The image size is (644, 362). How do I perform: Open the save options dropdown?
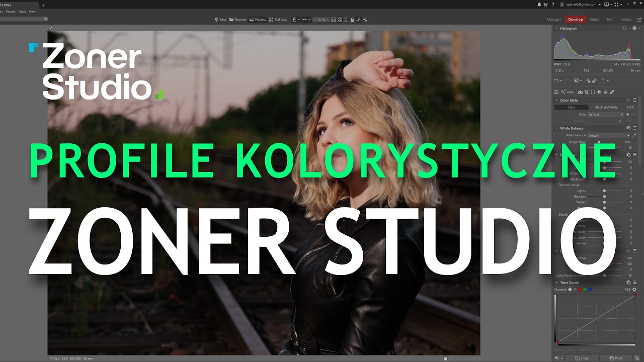click(608, 80)
